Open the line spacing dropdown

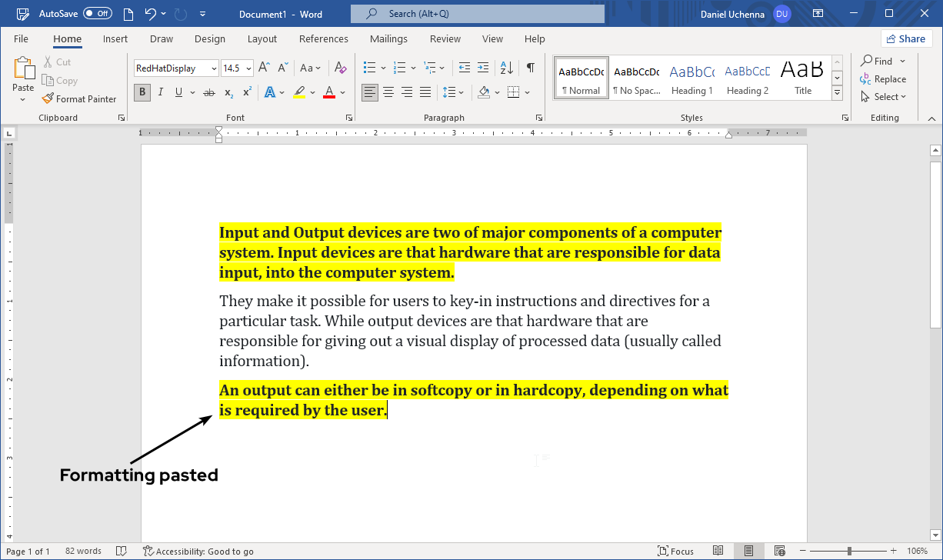453,92
